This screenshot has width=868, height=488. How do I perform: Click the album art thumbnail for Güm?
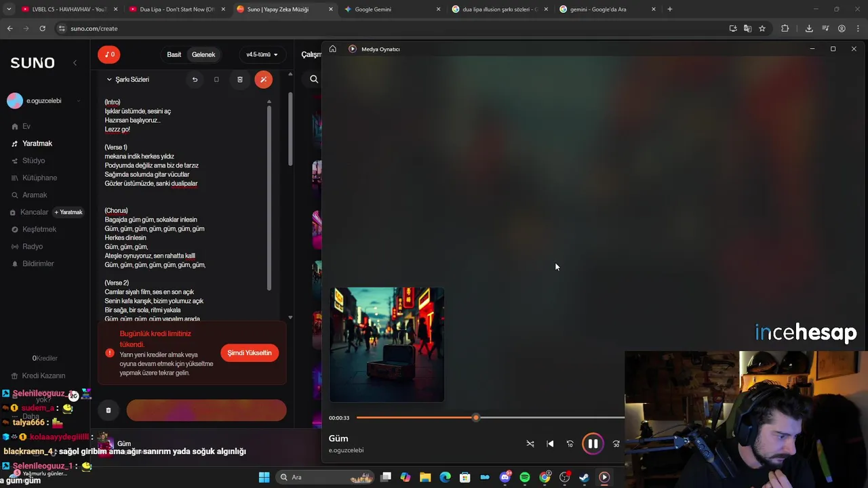coord(387,344)
